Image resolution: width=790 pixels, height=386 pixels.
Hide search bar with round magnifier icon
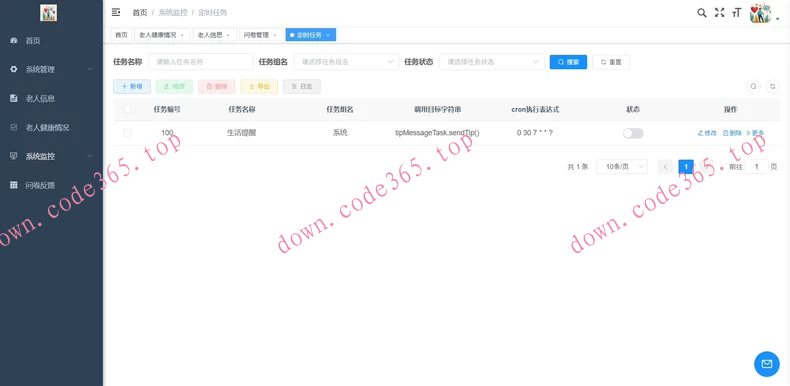pyautogui.click(x=753, y=87)
